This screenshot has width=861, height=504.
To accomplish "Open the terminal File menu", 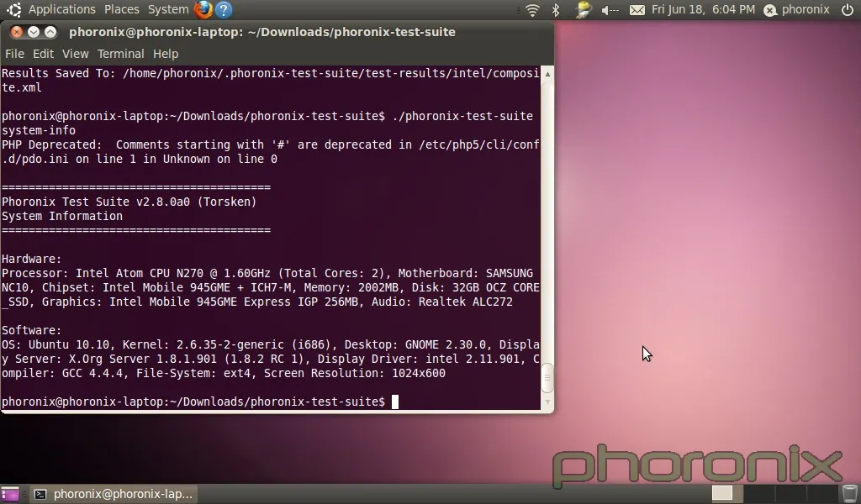I will pos(14,54).
